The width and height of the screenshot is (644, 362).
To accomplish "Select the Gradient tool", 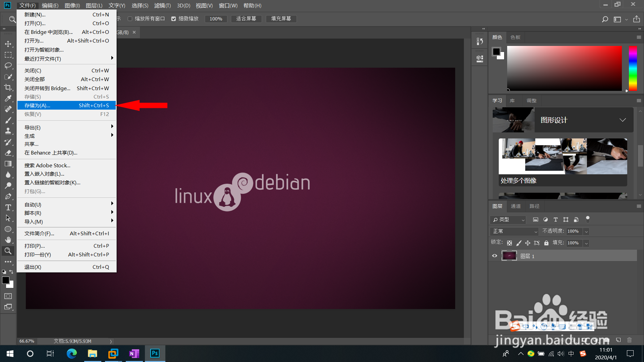I will point(8,164).
